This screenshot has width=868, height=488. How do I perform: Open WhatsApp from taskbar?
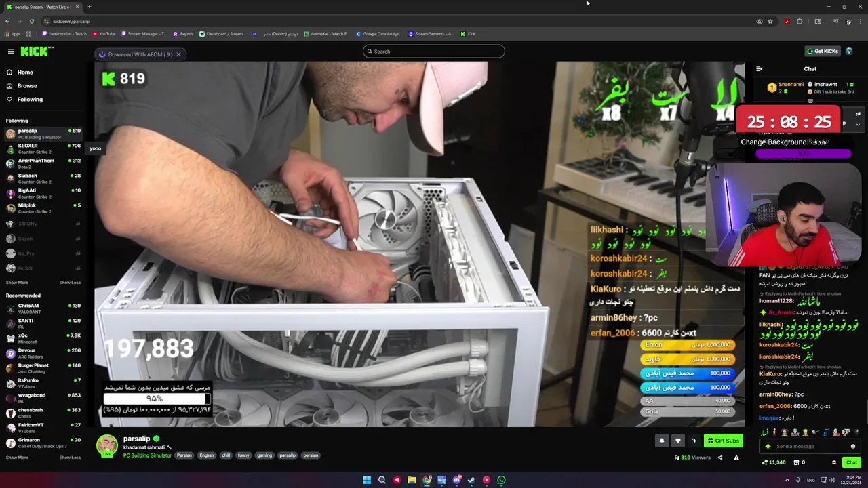tap(501, 480)
